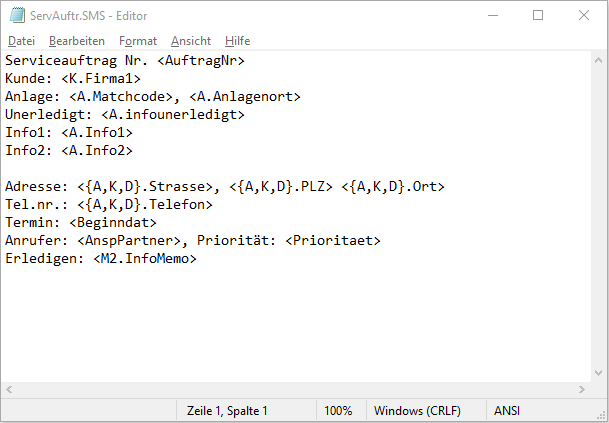Maximize the Editor window

click(x=538, y=16)
